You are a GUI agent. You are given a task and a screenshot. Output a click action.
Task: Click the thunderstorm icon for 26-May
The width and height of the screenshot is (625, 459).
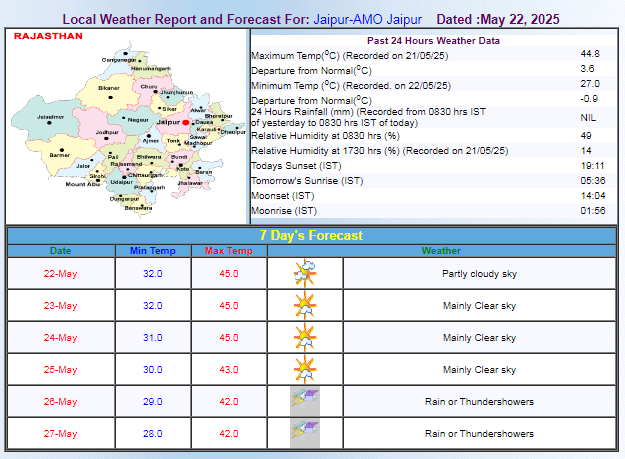[305, 401]
